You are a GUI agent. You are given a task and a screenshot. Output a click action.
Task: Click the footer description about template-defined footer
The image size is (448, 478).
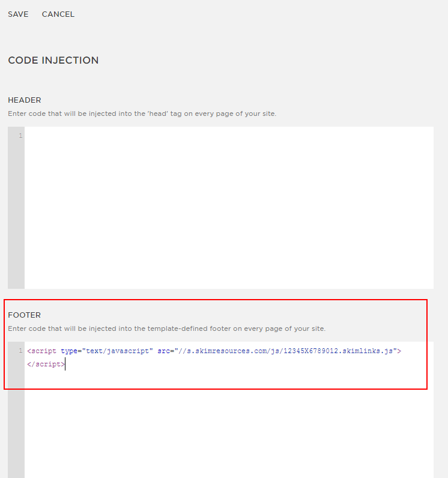click(x=167, y=328)
